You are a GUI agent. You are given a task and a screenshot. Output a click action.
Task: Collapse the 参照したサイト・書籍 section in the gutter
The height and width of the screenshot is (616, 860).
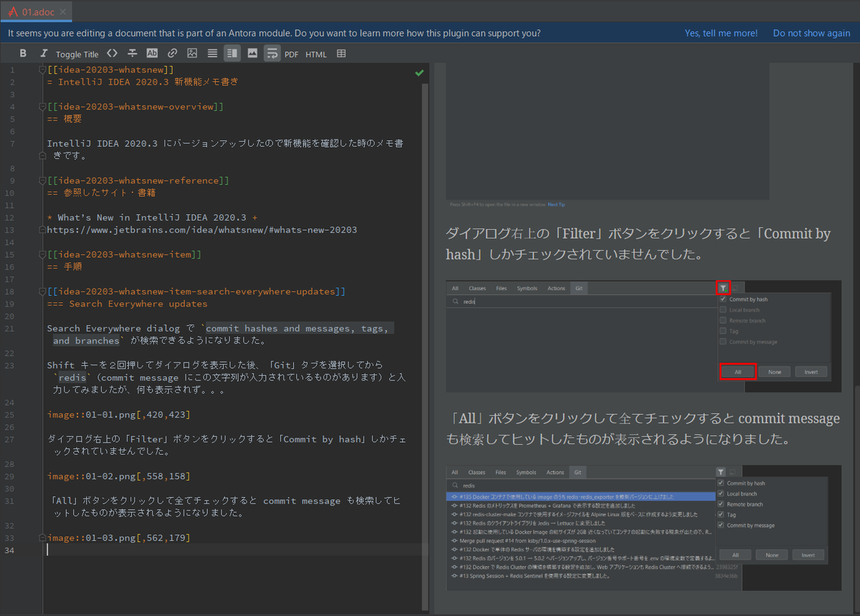41,180
